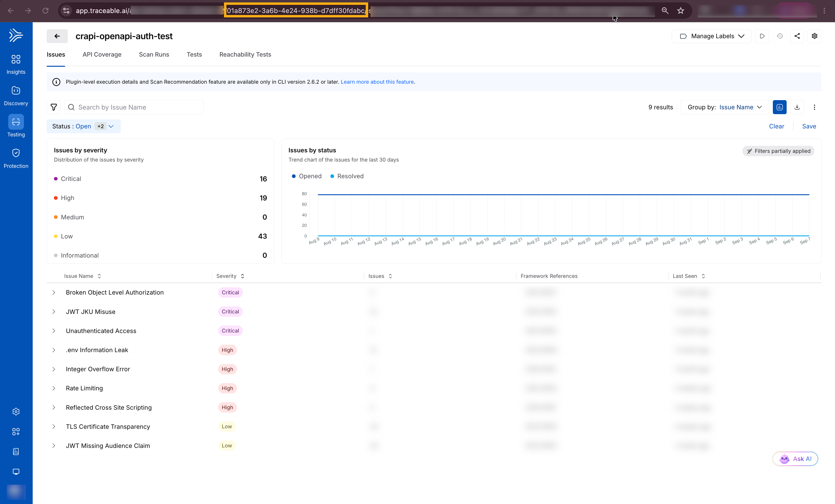Open the Insights sidebar section
This screenshot has width=835, height=504.
[16, 64]
